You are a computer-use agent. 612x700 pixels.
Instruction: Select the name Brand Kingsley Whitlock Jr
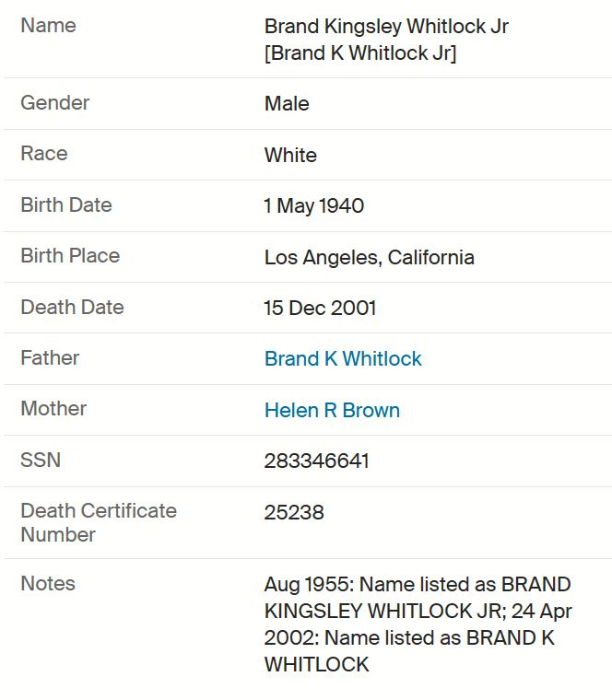[x=386, y=27]
